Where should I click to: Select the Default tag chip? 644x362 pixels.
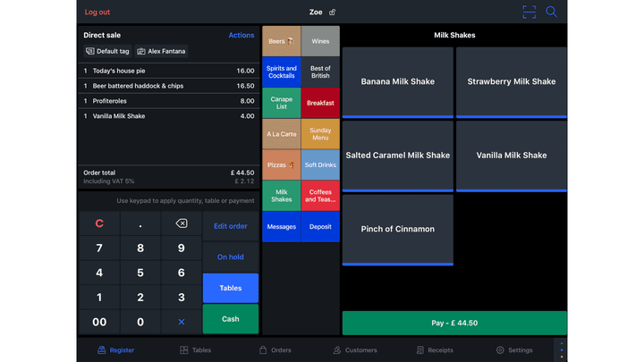coord(107,52)
